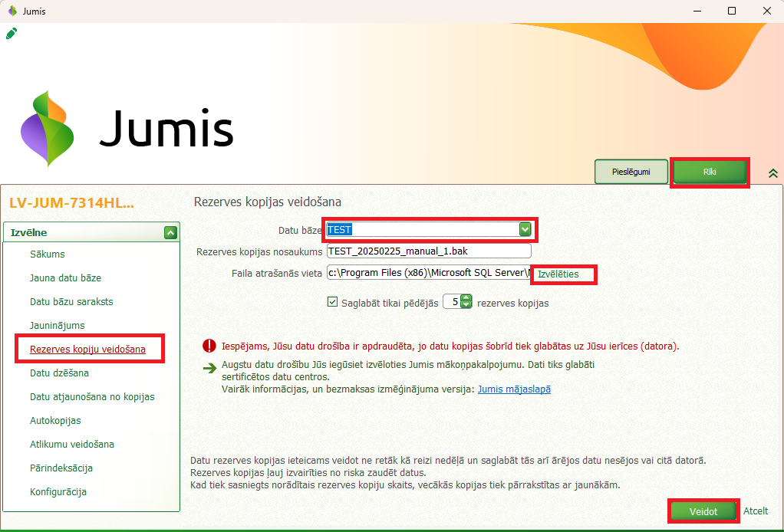Decrease the backup copies count spinner
Screen dimensions: 784x532
coord(466,305)
